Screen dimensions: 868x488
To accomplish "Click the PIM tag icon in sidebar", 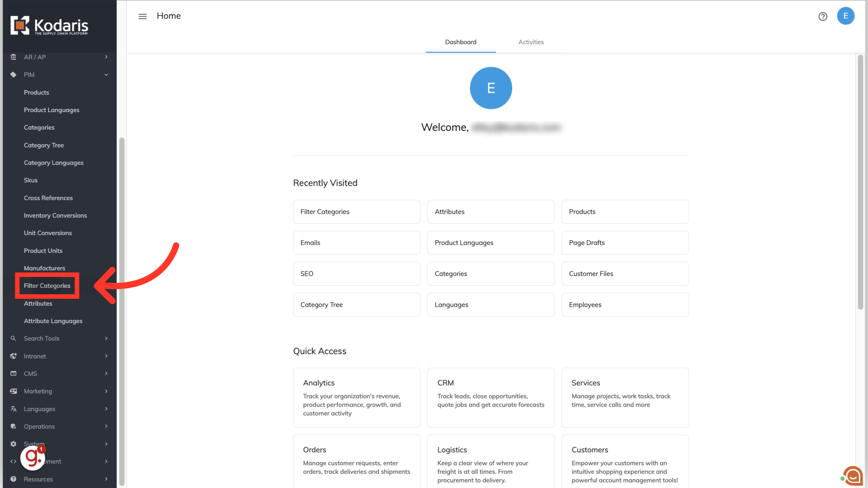I will tap(14, 75).
